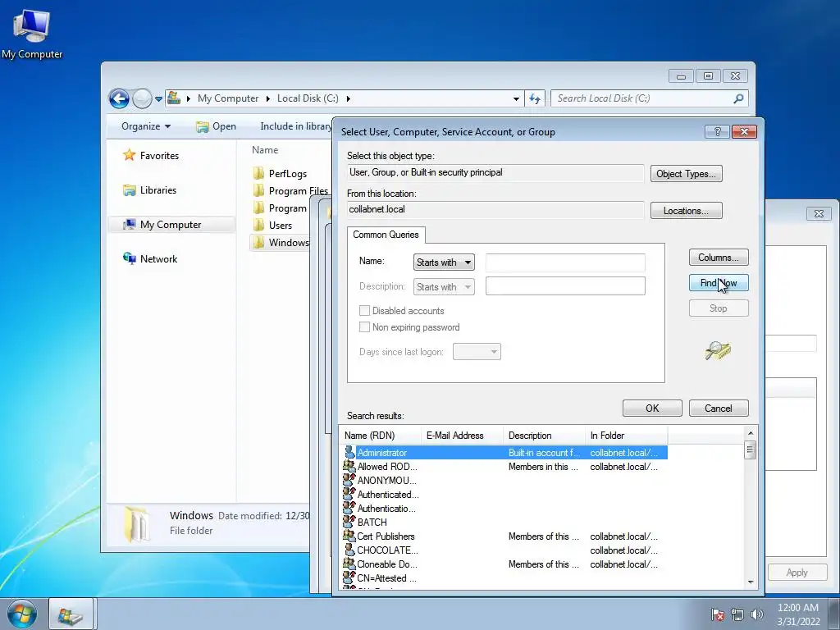Select Allowed ROD... group result
This screenshot has width=840, height=630.
point(504,467)
